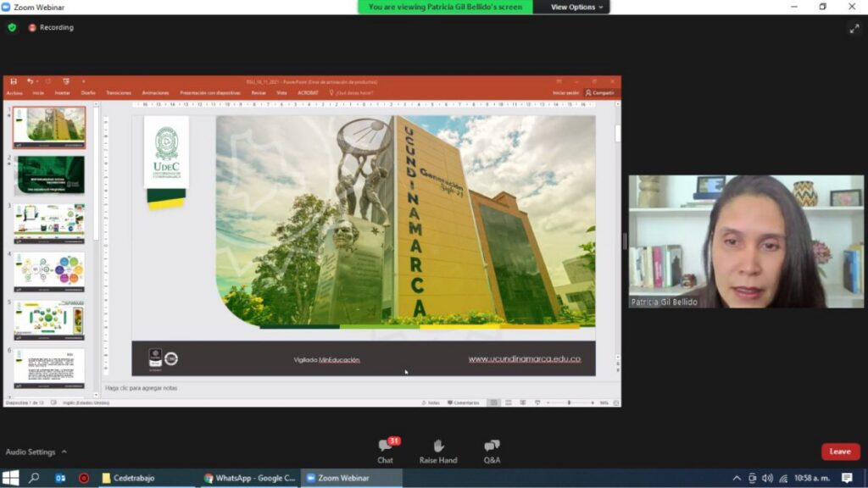Image resolution: width=868 pixels, height=488 pixels.
Task: Open the Windows notification center
Action: (847, 478)
